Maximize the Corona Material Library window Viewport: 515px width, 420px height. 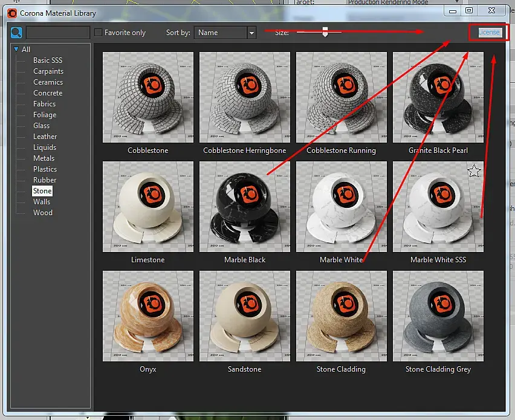[x=469, y=10]
